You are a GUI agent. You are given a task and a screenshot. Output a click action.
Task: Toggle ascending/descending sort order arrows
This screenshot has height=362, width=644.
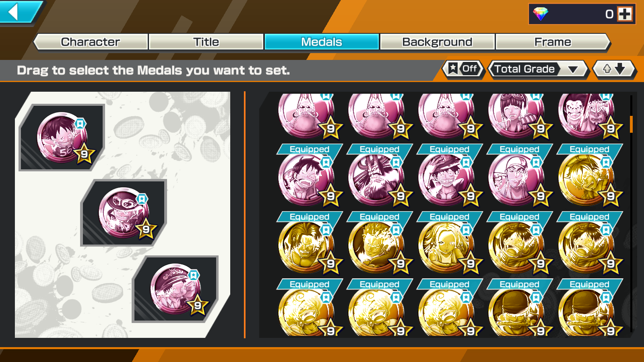pos(614,69)
